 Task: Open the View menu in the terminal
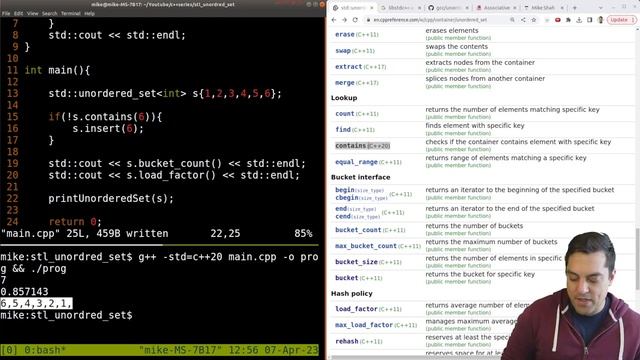[x=32, y=13]
